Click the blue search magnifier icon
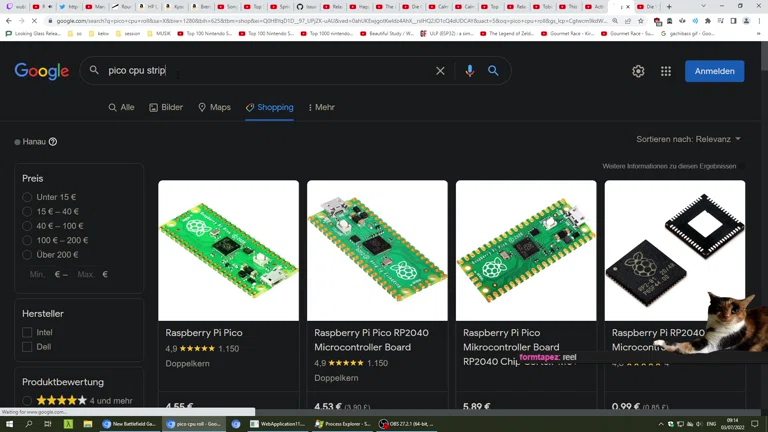 point(493,71)
